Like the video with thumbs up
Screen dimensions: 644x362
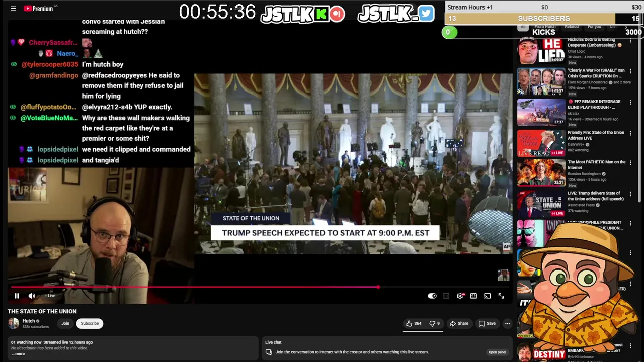(414, 323)
